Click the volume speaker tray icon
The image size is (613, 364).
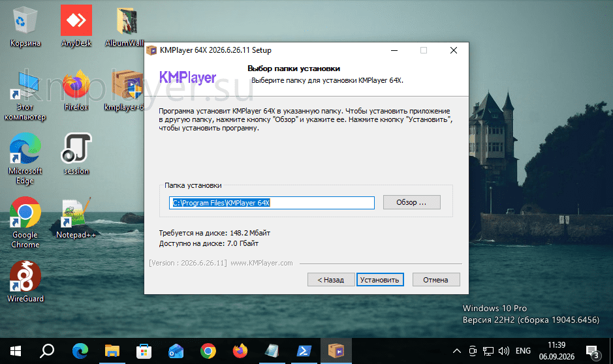click(x=504, y=351)
